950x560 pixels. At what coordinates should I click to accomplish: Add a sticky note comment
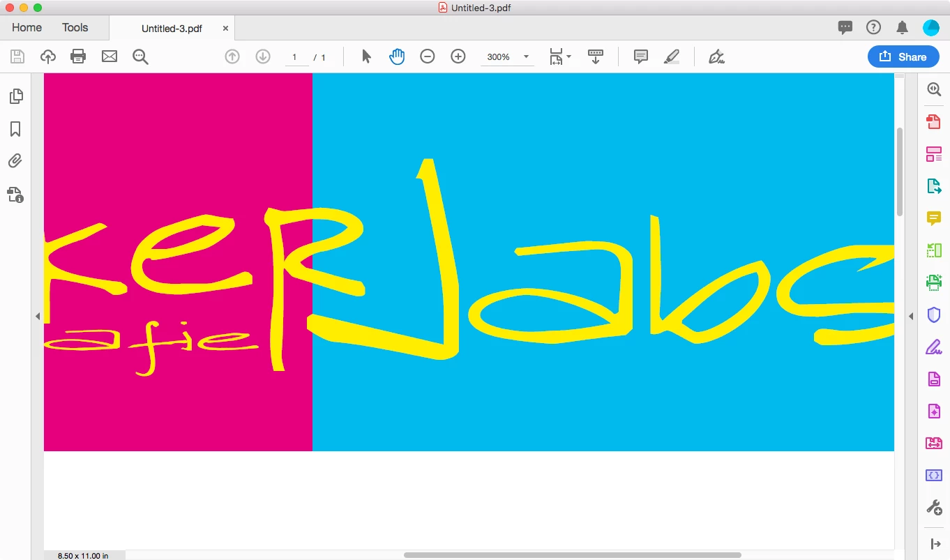pyautogui.click(x=641, y=56)
